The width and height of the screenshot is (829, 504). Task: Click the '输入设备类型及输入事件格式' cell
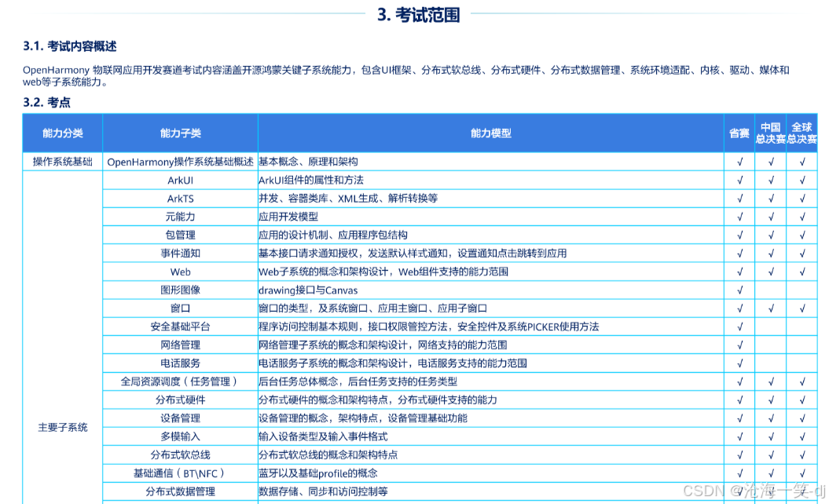490,436
